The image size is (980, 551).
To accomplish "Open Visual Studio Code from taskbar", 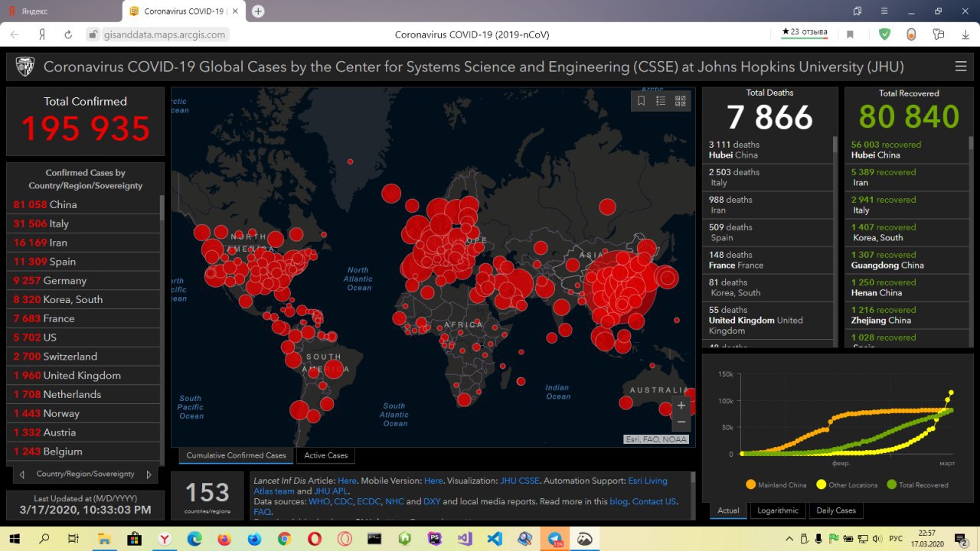I will 495,539.
